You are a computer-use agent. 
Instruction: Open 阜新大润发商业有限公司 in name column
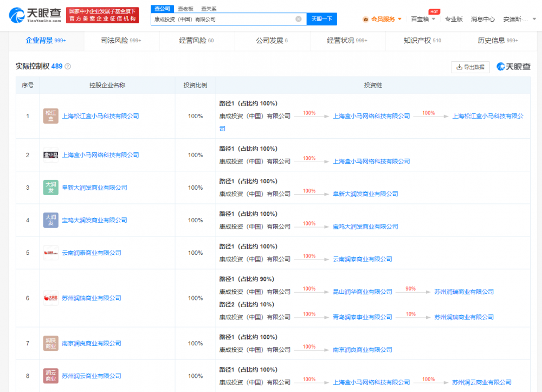coord(94,188)
